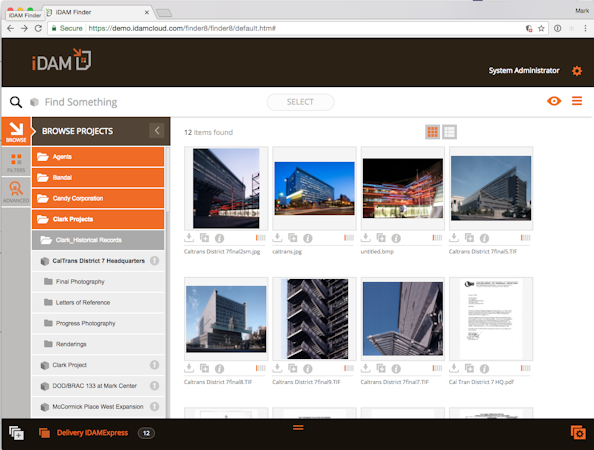594x450 pixels.
Task: Focus the Find Something search field
Action: point(81,102)
